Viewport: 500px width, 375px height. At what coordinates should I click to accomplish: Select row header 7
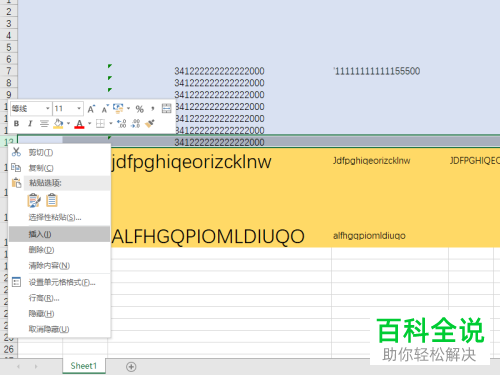(x=9, y=71)
